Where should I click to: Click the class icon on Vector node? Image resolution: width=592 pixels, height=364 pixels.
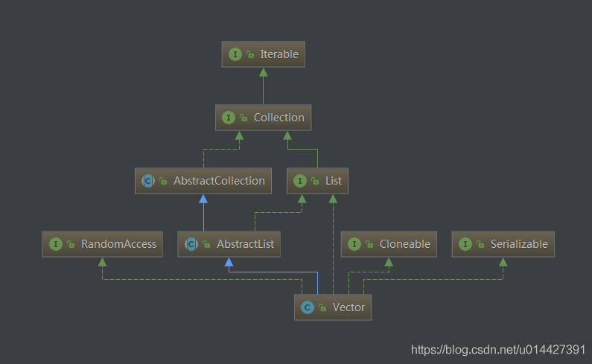click(x=308, y=307)
